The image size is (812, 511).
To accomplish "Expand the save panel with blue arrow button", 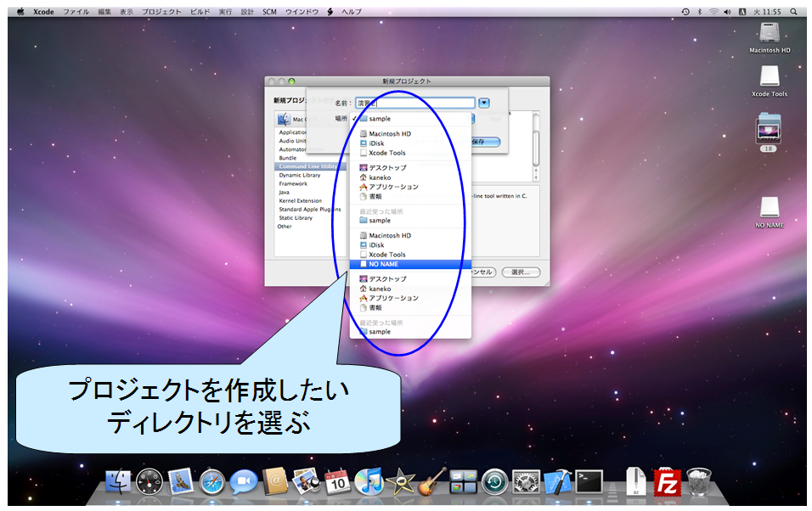I will [483, 103].
